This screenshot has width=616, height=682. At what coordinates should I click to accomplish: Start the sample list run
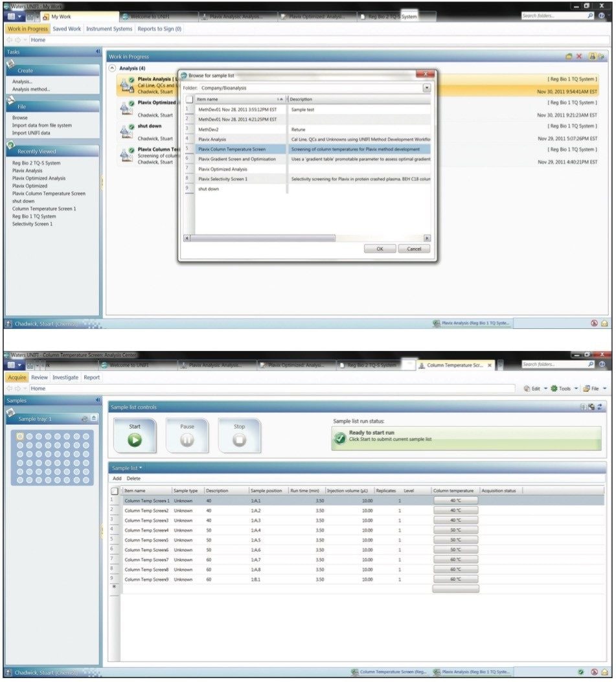tap(135, 436)
